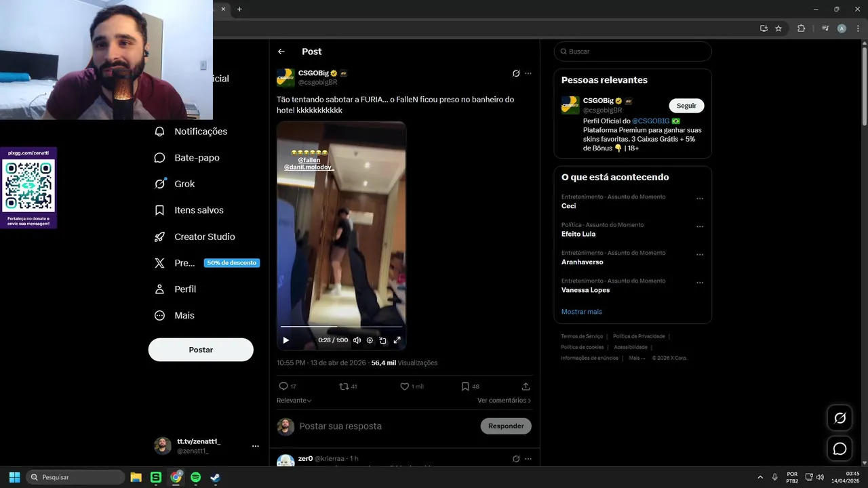Screen dimensions: 868x488
Task: Click Política de Privacidade footer link
Action: [x=639, y=336]
